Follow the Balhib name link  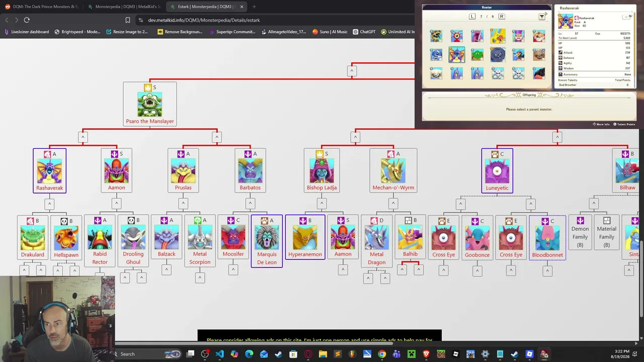(x=410, y=254)
